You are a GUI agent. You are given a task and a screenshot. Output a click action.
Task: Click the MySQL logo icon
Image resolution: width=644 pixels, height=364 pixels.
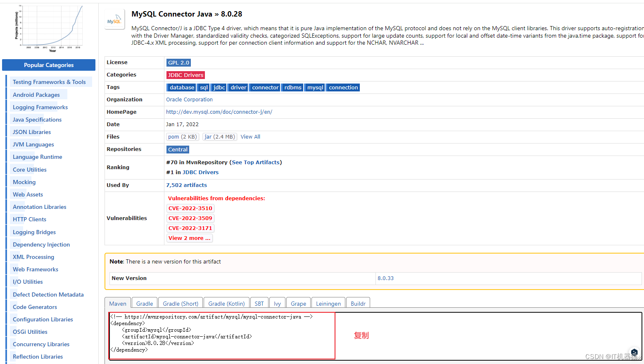115,19
